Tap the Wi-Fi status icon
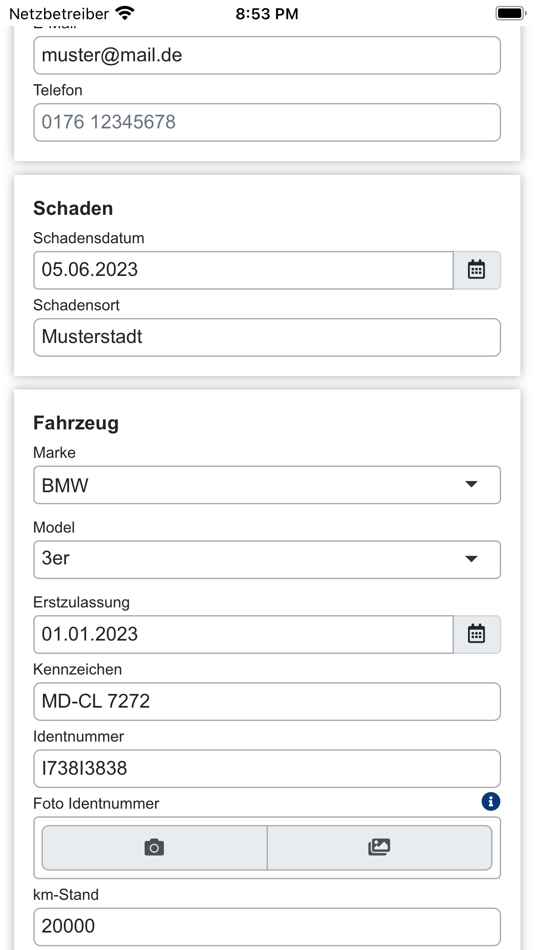Viewport: 534px width, 950px height. [x=125, y=13]
